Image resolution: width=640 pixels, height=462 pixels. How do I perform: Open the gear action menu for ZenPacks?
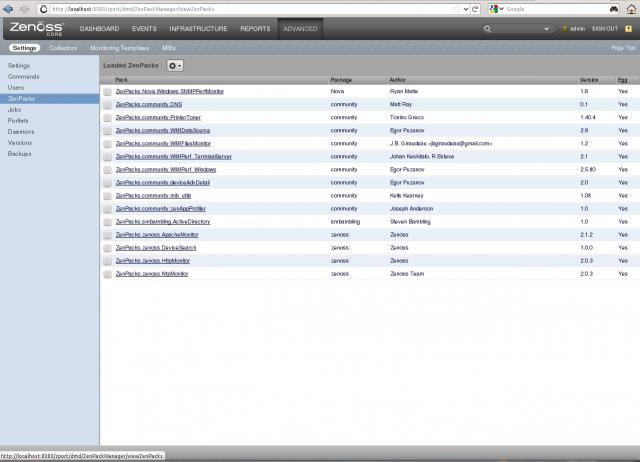pos(175,65)
